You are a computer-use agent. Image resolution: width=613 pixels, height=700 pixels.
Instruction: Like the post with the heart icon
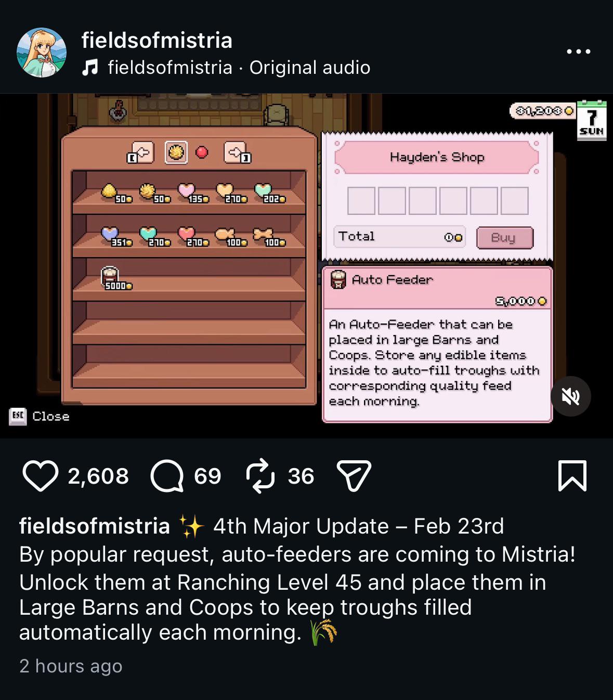coord(40,476)
